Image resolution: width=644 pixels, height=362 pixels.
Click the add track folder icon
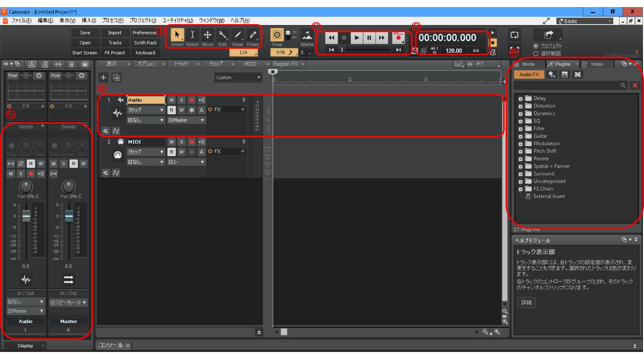[116, 77]
